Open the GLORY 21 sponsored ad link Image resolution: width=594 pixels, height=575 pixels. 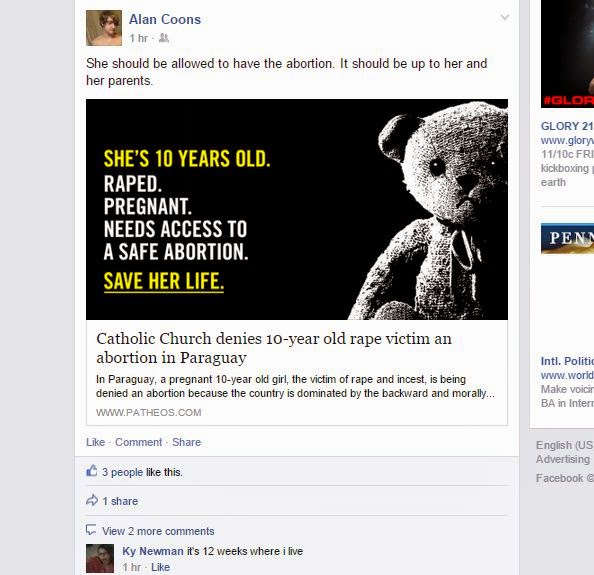pyautogui.click(x=567, y=126)
